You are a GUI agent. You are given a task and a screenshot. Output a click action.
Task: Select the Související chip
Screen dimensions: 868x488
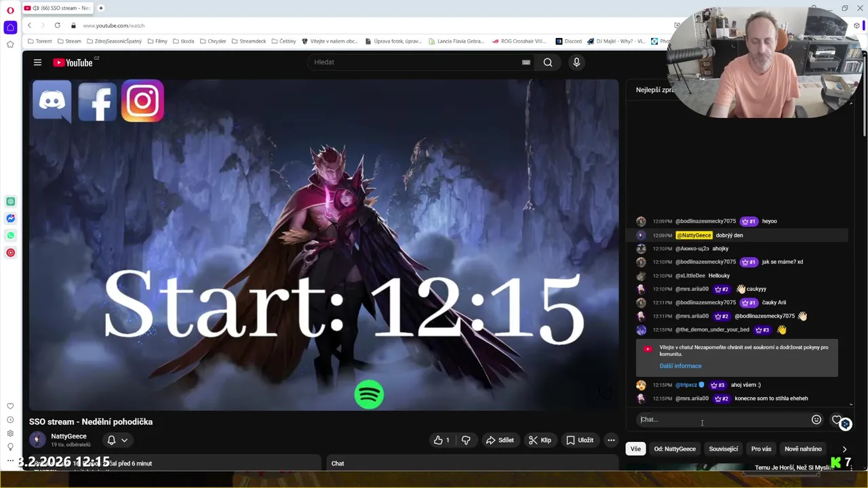[724, 449]
